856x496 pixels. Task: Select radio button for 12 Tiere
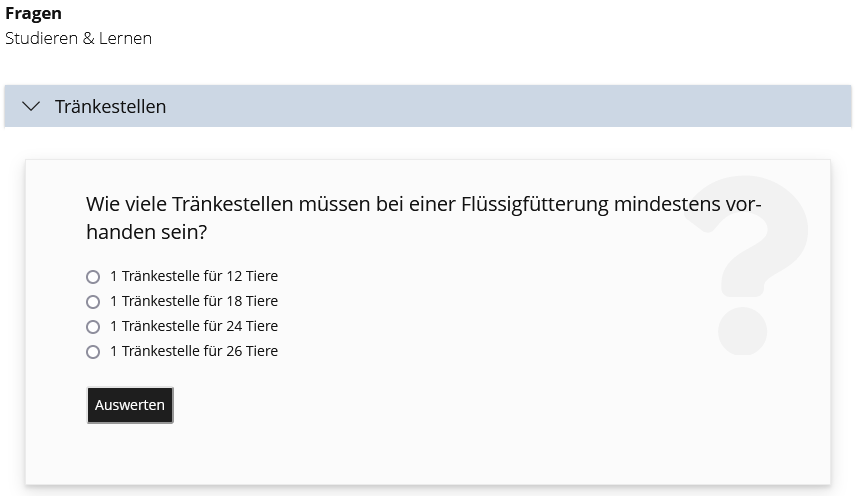click(93, 277)
